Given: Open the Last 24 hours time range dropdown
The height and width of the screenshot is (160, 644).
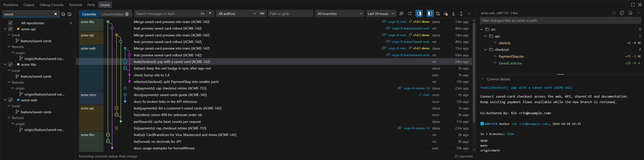Looking at the screenshot, I should (x=381, y=14).
